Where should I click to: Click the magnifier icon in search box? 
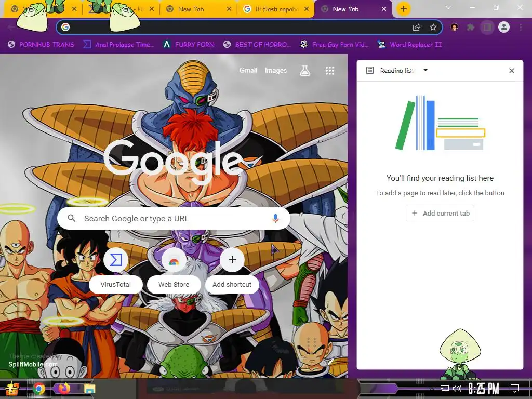71,218
